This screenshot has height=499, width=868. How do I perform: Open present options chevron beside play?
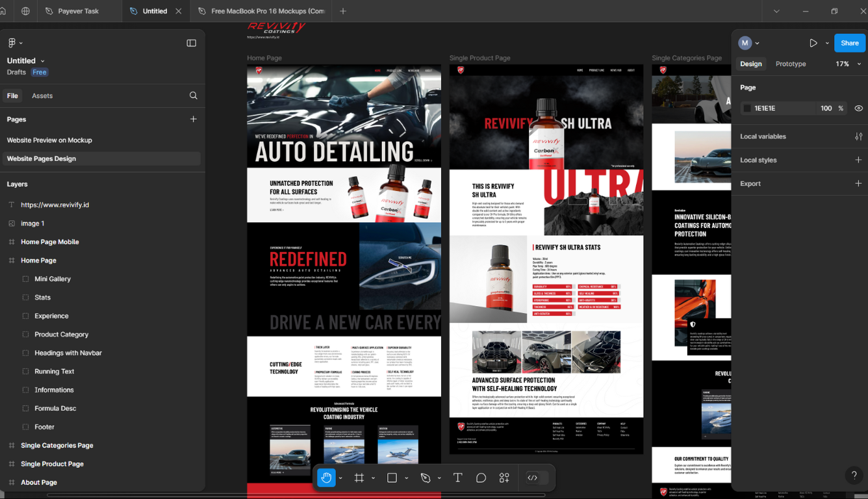pos(827,43)
